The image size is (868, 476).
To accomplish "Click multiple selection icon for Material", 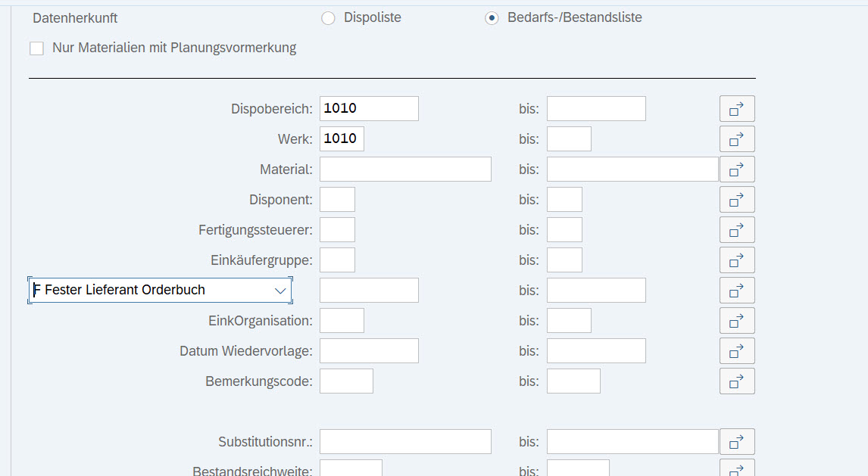I will click(x=737, y=170).
